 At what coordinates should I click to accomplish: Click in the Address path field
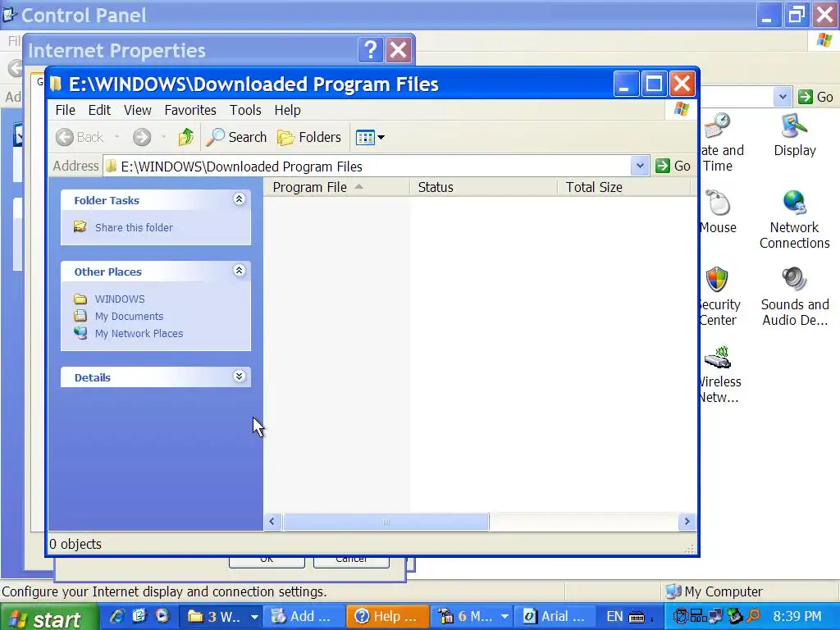click(367, 166)
